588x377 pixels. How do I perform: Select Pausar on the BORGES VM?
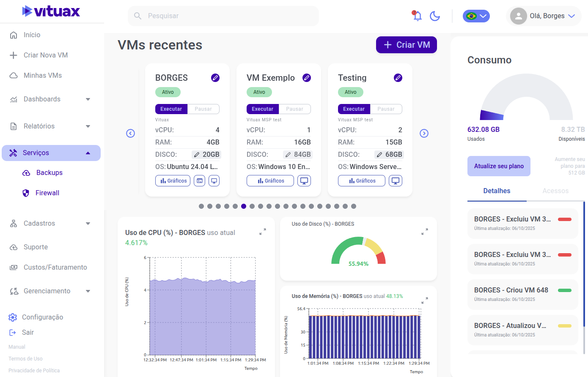coord(203,109)
